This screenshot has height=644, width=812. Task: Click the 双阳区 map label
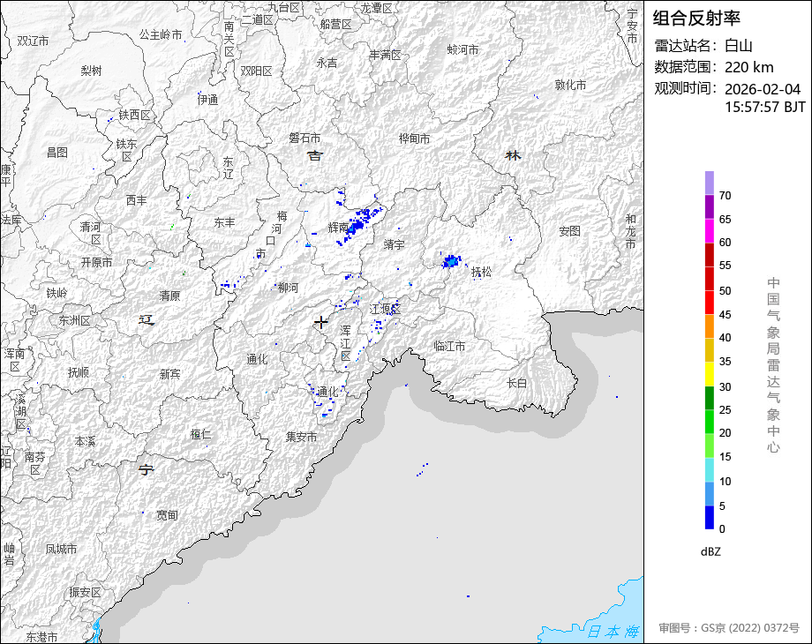(256, 71)
